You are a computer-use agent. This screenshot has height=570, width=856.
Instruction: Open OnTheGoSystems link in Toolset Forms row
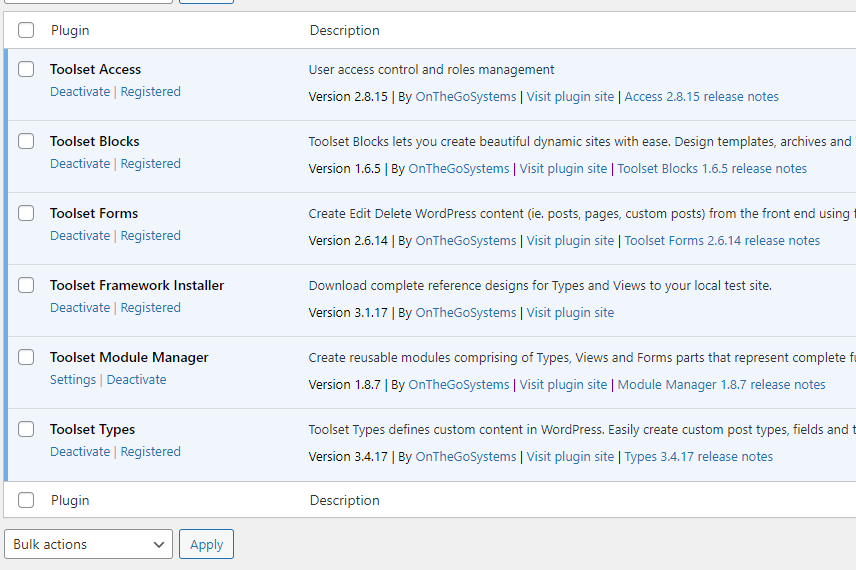pos(466,241)
